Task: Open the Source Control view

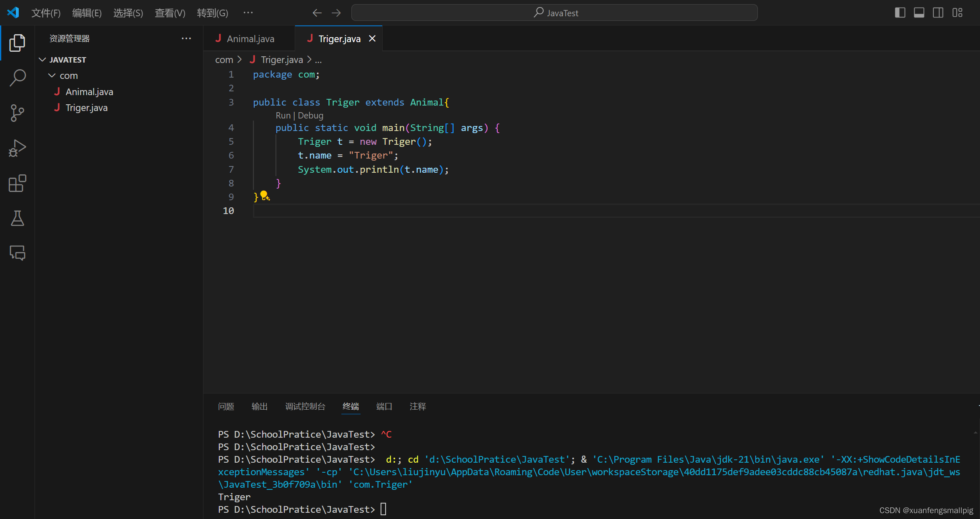Action: click(x=17, y=113)
